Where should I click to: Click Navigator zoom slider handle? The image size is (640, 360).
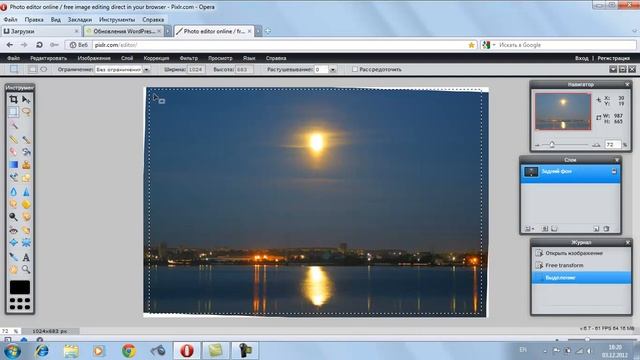tap(552, 144)
